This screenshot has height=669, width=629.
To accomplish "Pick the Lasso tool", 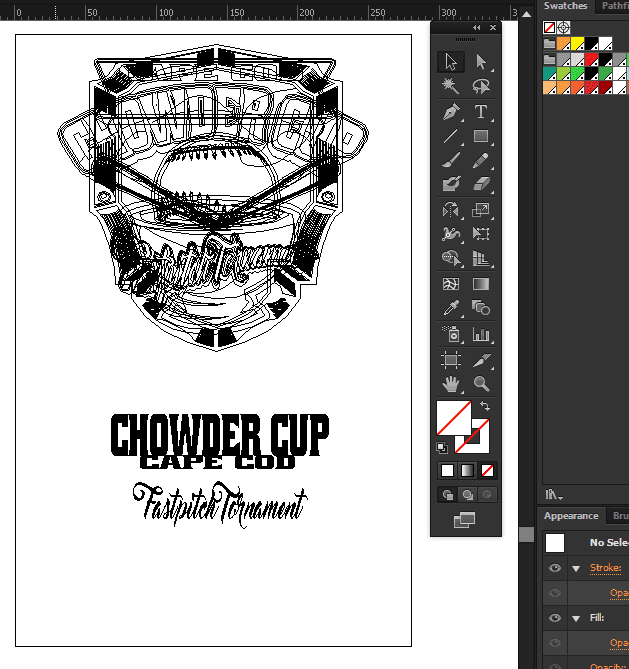I will pyautogui.click(x=481, y=86).
